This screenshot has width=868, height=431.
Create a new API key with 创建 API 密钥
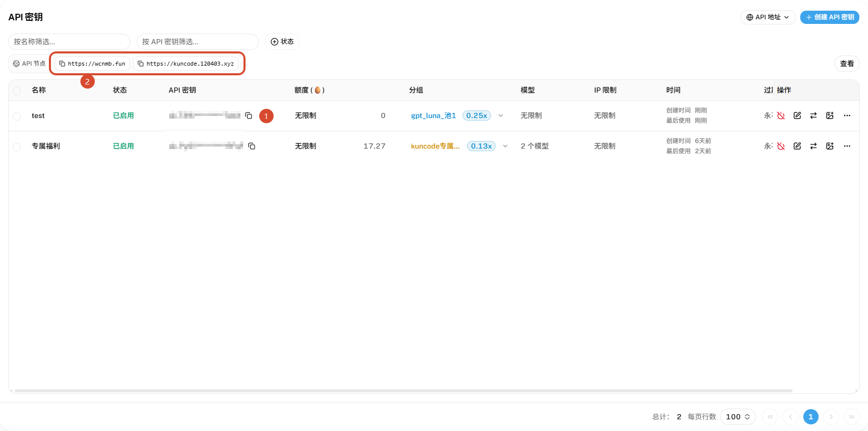pos(830,17)
